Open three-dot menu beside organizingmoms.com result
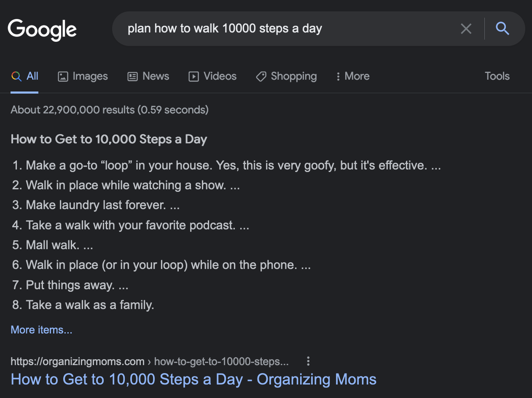The width and height of the screenshot is (532, 398). tap(308, 361)
